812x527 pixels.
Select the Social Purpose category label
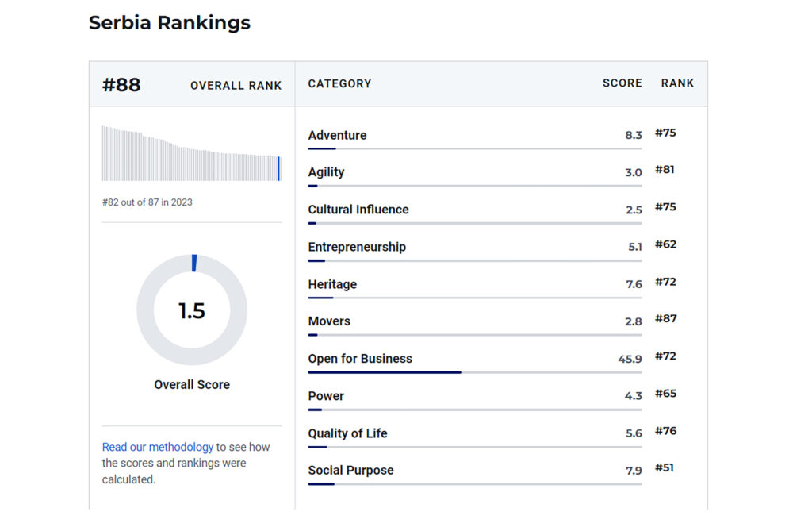pos(350,471)
